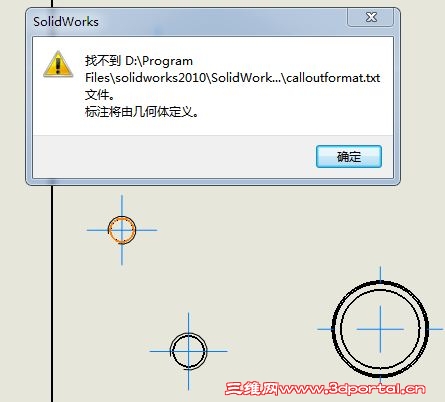Click the yellow warning triangle icon
445x402 pixels.
[x=58, y=64]
